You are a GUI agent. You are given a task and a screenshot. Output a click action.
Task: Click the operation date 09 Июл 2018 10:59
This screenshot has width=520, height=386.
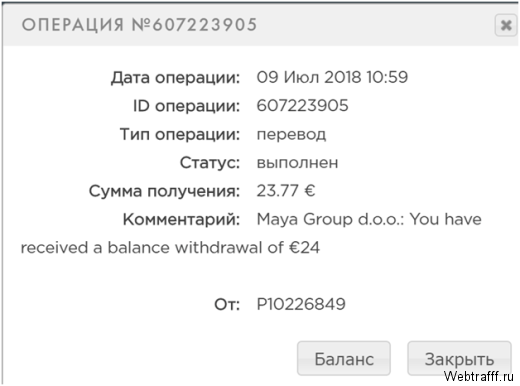pos(332,77)
